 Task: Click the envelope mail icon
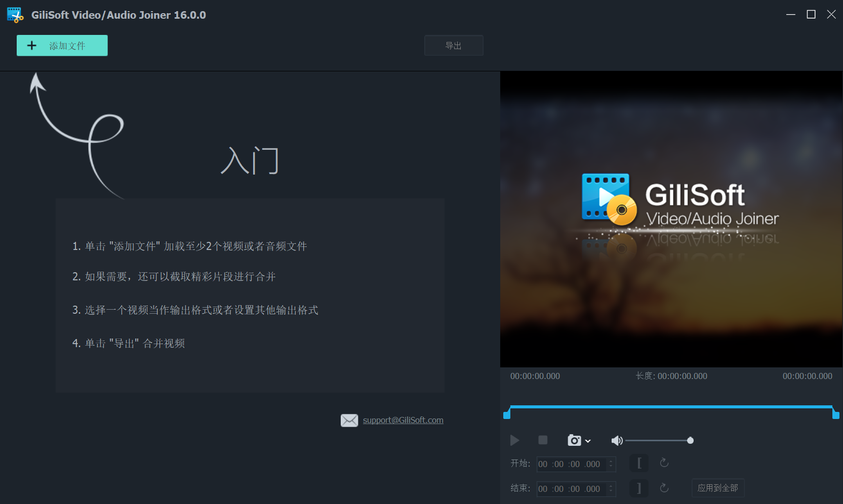[x=349, y=421]
